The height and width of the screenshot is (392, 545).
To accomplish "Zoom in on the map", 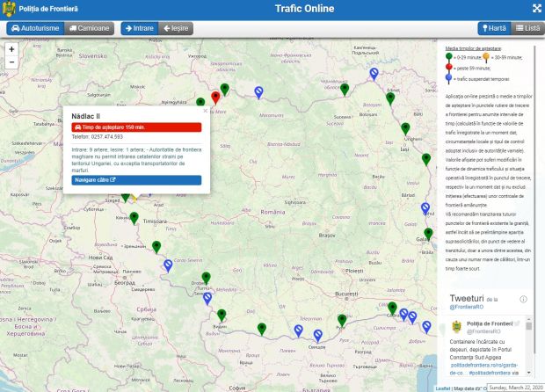I will point(12,49).
